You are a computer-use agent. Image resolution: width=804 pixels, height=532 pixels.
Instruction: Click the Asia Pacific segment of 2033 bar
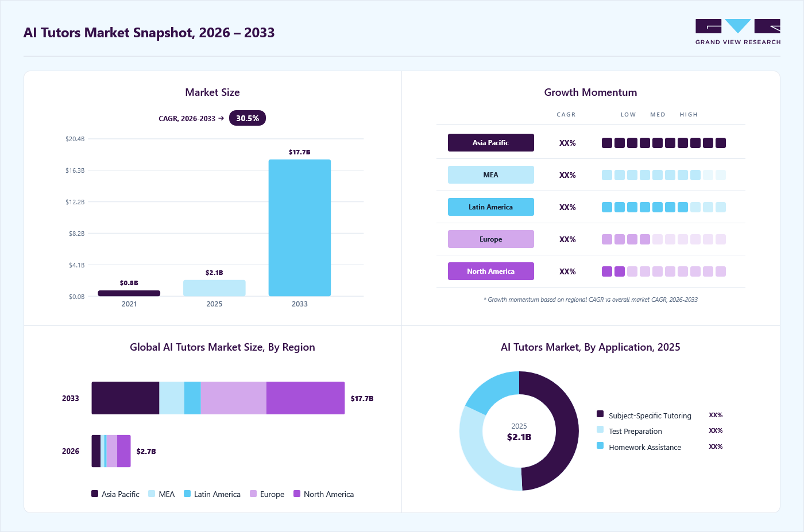click(125, 398)
